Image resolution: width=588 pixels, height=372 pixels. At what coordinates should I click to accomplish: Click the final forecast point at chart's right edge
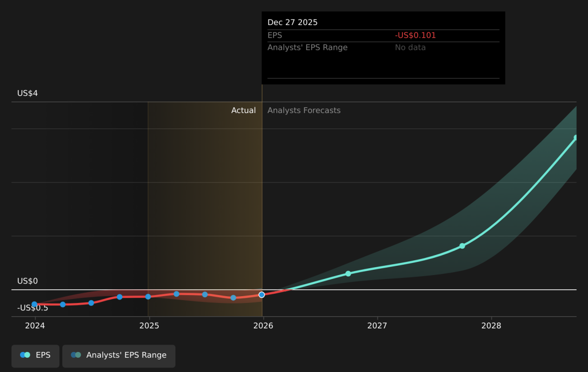(x=576, y=138)
